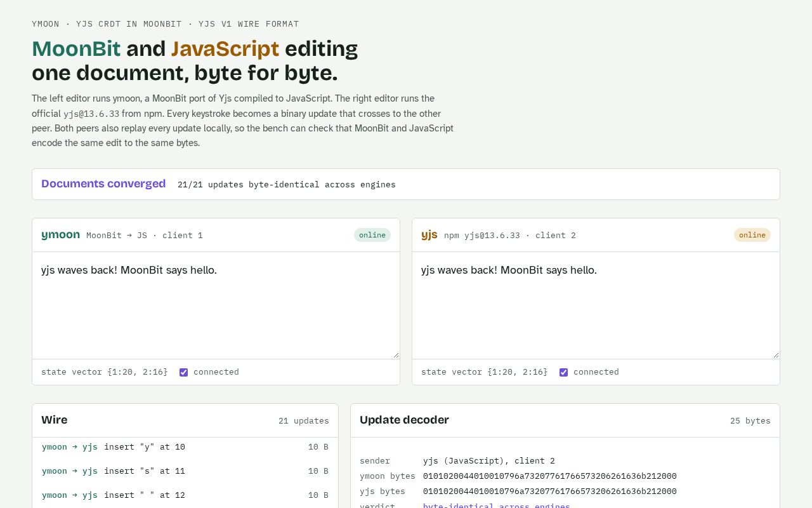Click the Wire panel heading
The height and width of the screenshot is (508, 812).
coord(55,420)
